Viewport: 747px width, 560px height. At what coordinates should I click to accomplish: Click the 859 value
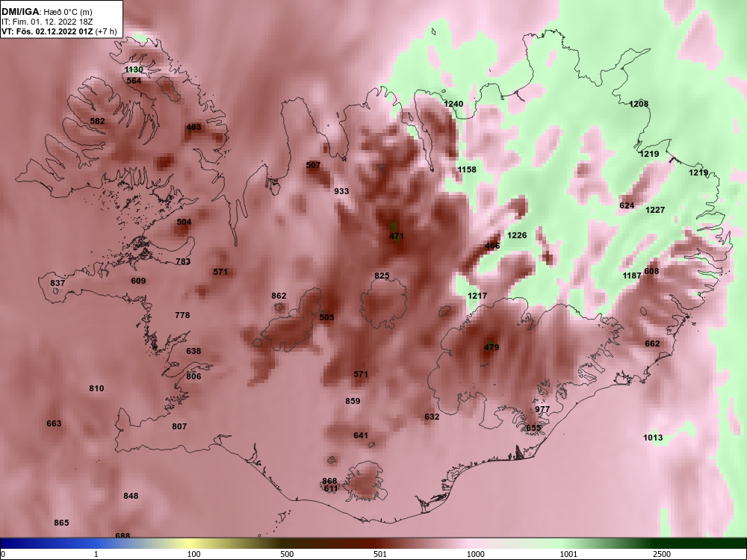353,402
